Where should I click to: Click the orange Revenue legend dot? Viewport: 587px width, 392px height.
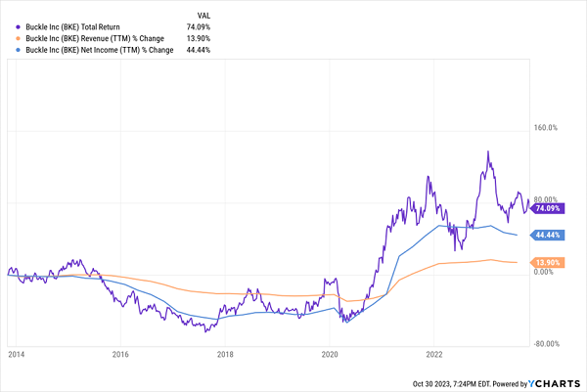pos(18,38)
